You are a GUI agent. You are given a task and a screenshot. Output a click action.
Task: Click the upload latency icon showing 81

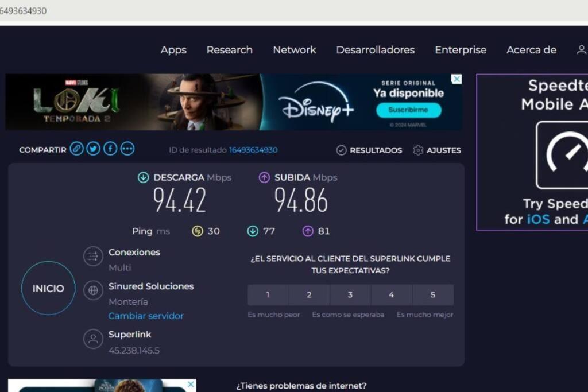[308, 231]
